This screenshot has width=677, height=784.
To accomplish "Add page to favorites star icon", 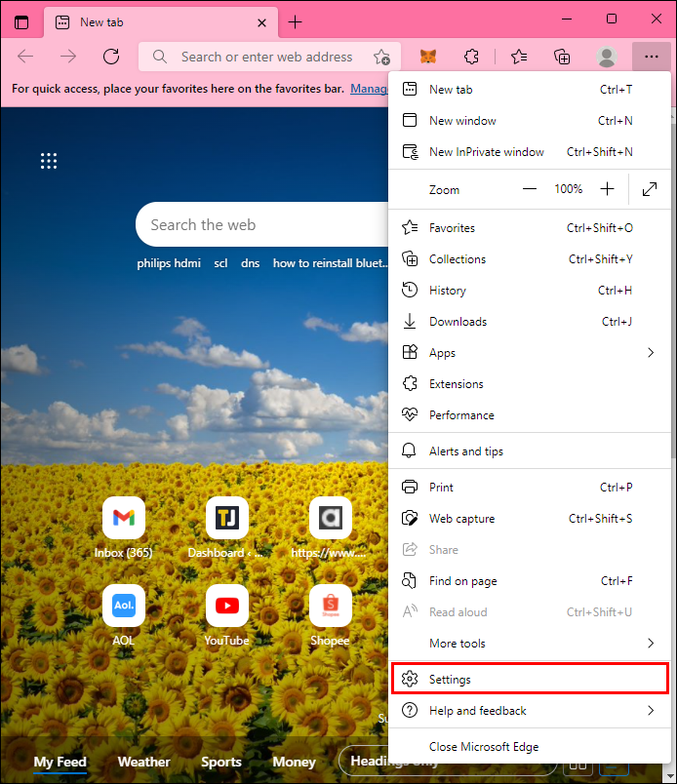I will point(381,57).
